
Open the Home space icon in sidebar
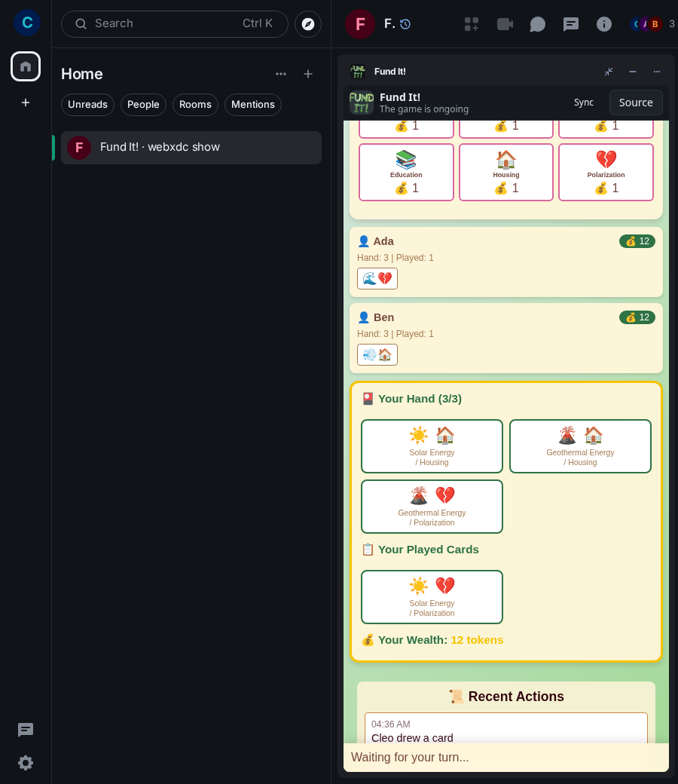(x=26, y=66)
